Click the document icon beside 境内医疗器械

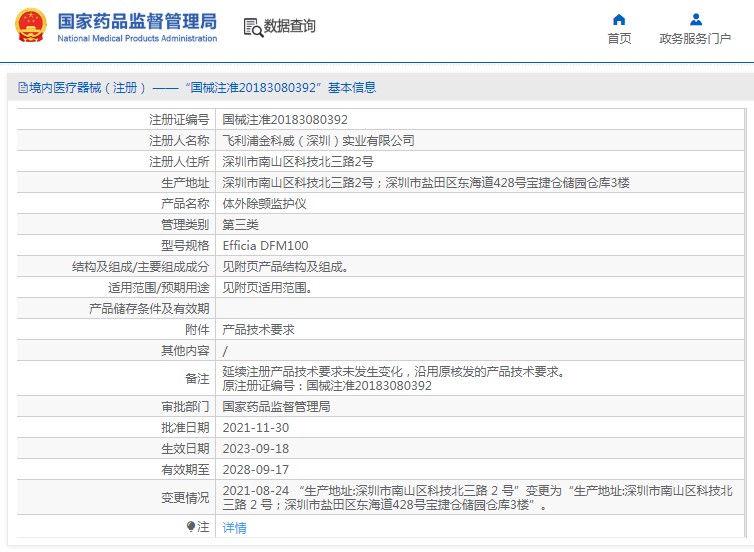point(23,88)
